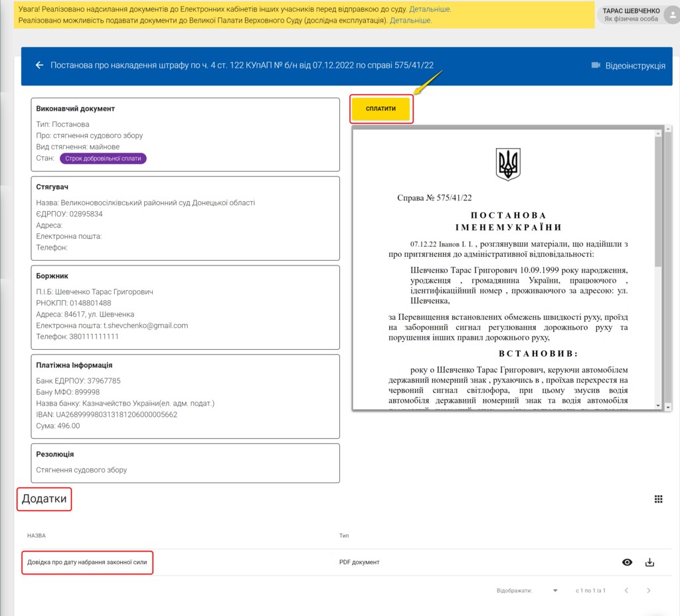Go to previous attachments page
This screenshot has height=616, width=680.
[628, 590]
